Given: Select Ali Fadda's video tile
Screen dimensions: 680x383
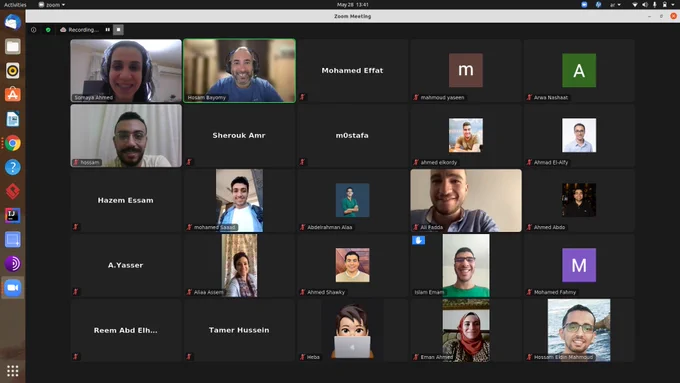Looking at the screenshot, I should (x=466, y=200).
